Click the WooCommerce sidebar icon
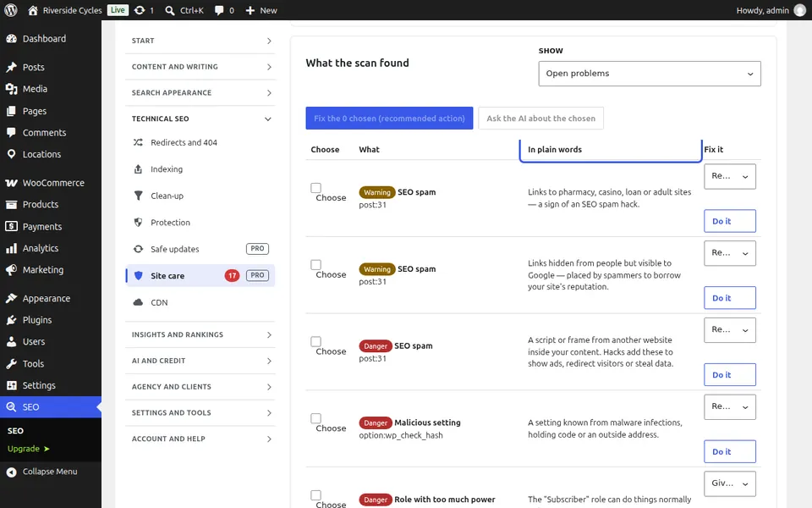Viewport: 812px width, 508px height. (x=11, y=183)
